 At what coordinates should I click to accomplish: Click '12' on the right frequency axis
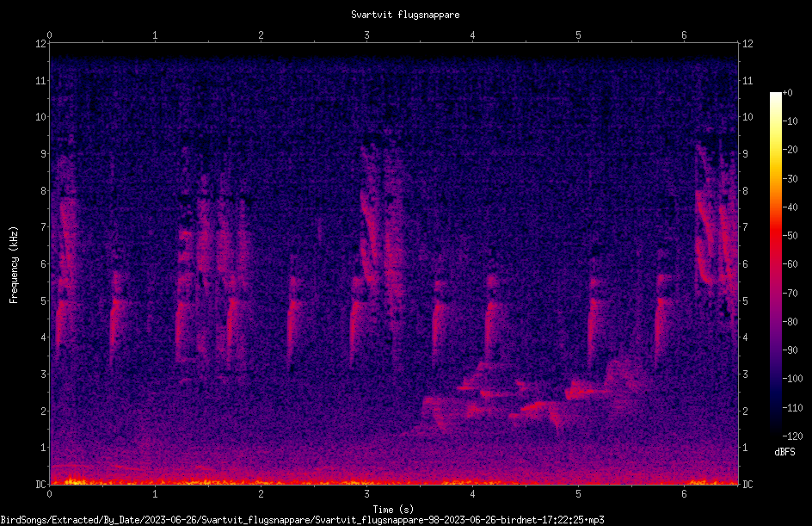pos(747,44)
